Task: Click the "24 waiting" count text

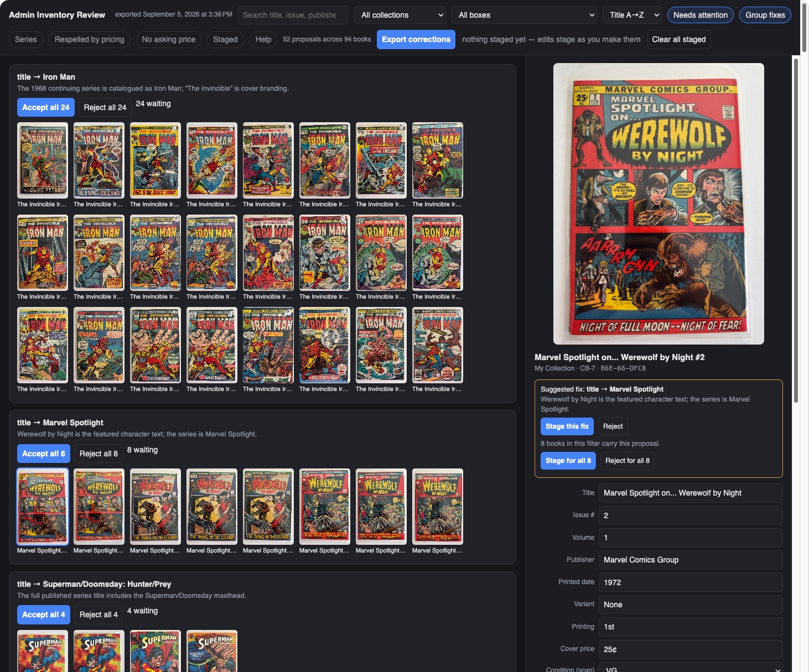Action: (153, 103)
